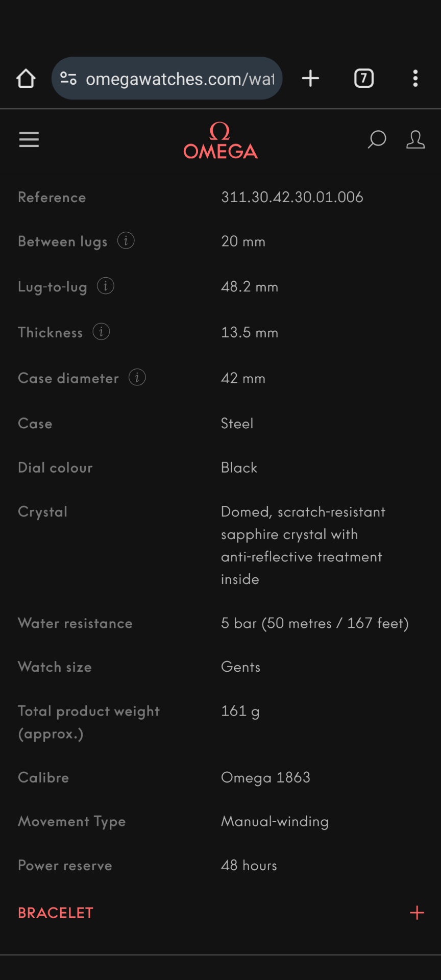441x980 pixels.
Task: Show info for Thickness
Action: pos(101,332)
